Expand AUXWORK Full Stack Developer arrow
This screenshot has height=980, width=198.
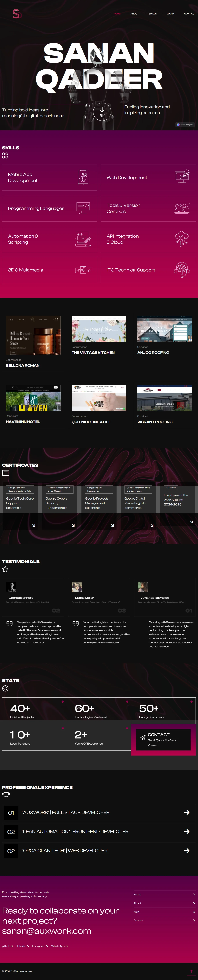(x=187, y=812)
